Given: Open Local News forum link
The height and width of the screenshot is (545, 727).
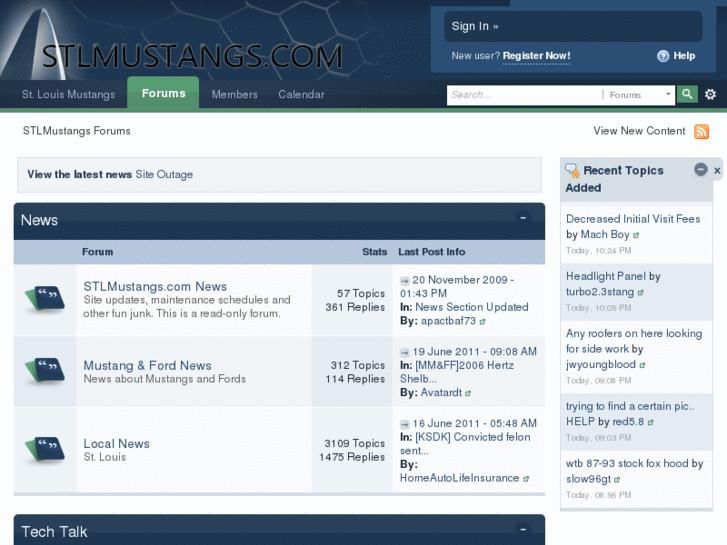Looking at the screenshot, I should (116, 444).
